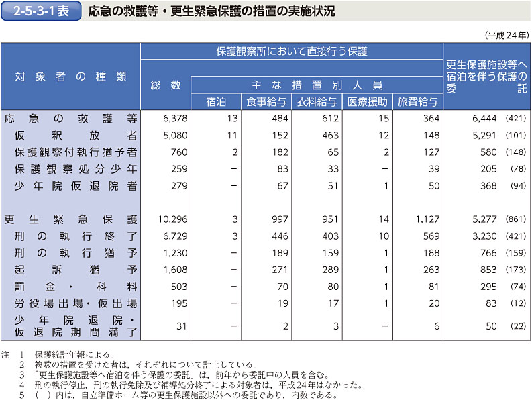
Task: Click the 保護観察所において直接行う保護 header
Action: pyautogui.click(x=292, y=51)
